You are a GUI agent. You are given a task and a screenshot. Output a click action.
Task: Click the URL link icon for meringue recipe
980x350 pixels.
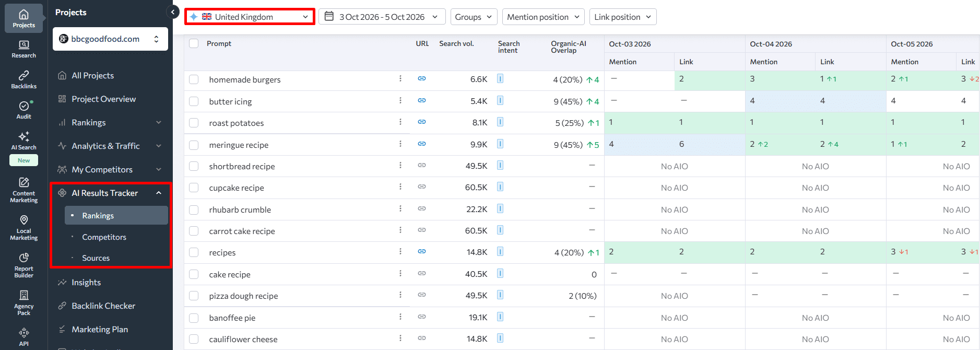[x=422, y=144]
